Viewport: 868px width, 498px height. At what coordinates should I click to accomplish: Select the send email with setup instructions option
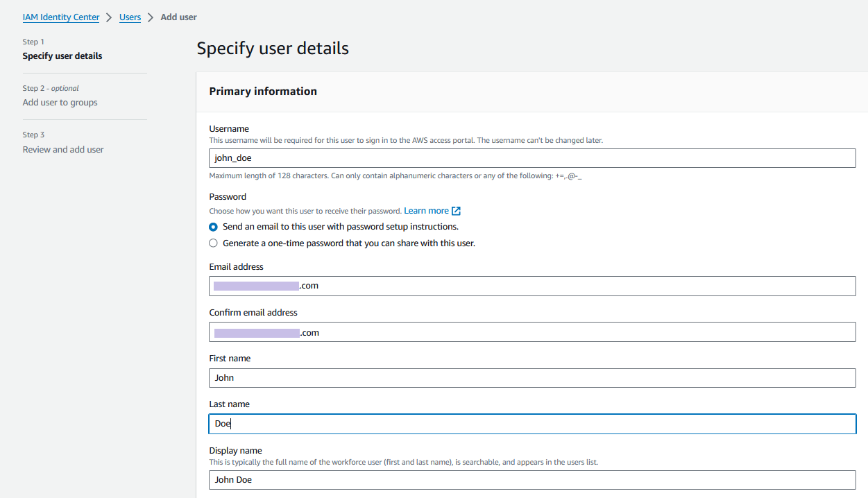214,227
